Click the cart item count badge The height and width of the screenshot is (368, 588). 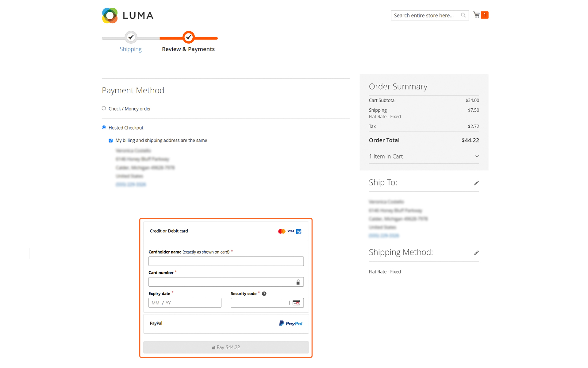[x=485, y=15]
